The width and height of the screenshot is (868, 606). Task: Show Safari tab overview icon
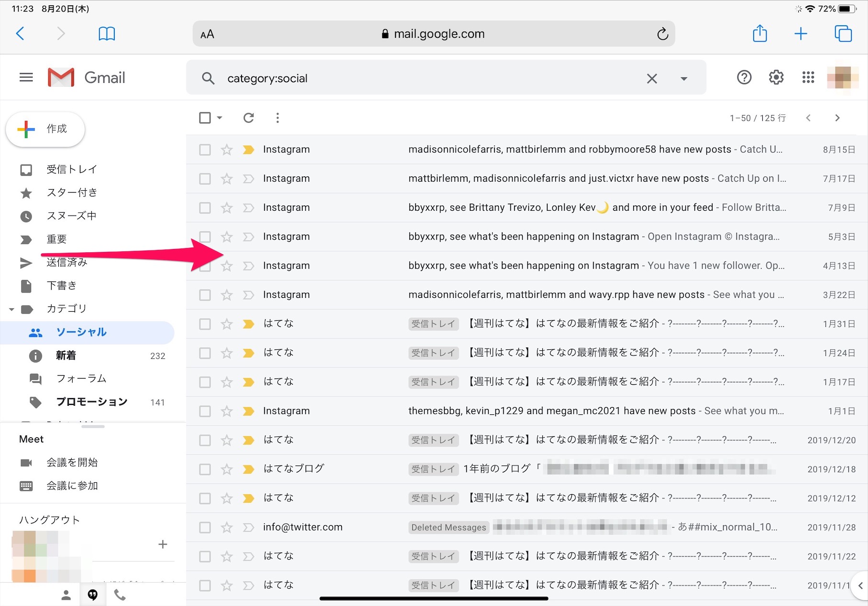click(843, 33)
